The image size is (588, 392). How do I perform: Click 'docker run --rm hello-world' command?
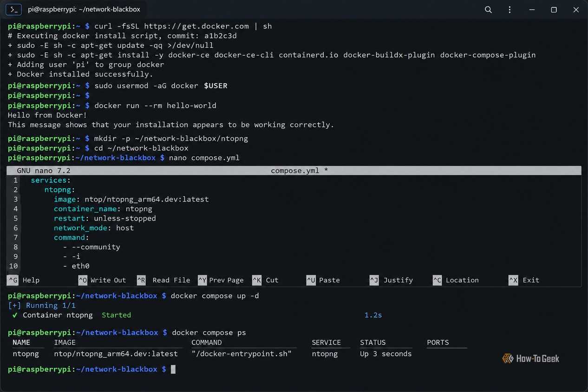point(155,105)
